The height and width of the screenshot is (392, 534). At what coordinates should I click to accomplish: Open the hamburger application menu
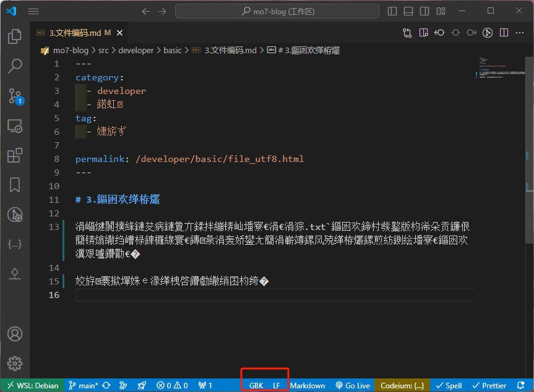pyautogui.click(x=33, y=11)
